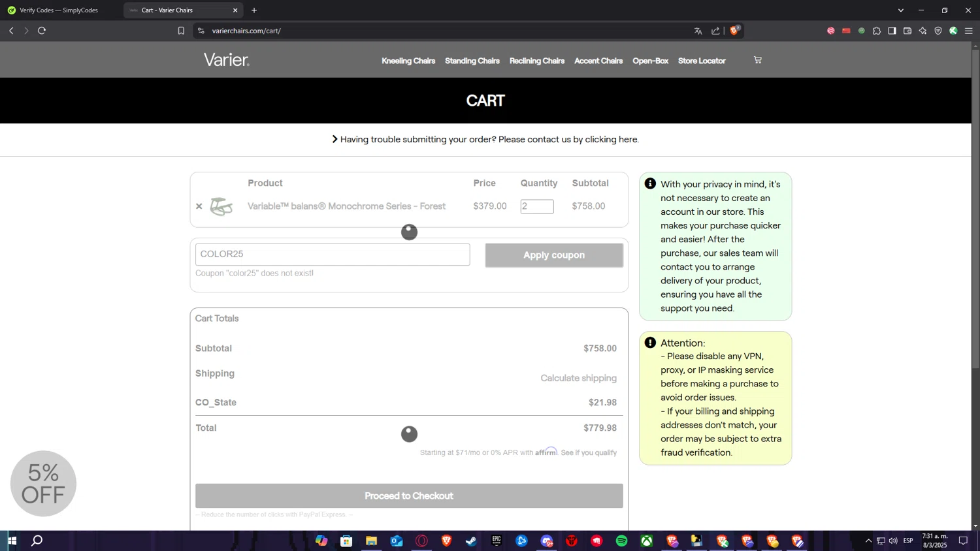Image resolution: width=980 pixels, height=551 pixels.
Task: Open the Windows Start menu
Action: [12, 541]
